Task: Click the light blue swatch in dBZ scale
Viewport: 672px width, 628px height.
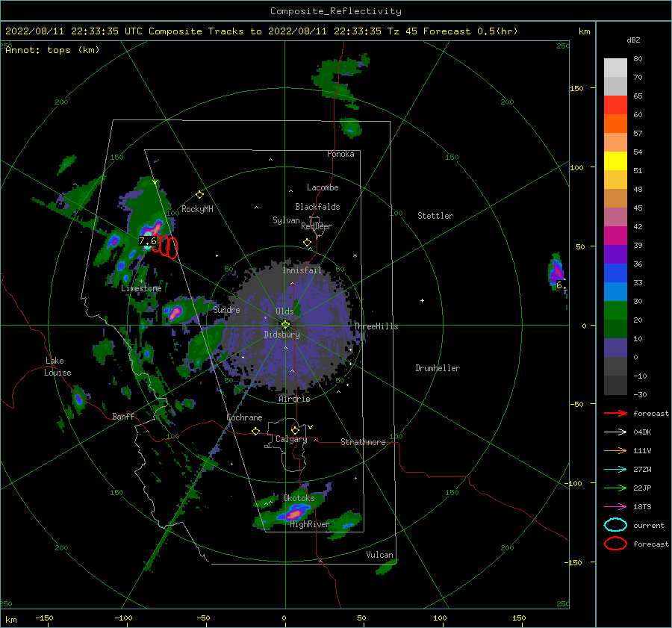Action: tap(615, 292)
